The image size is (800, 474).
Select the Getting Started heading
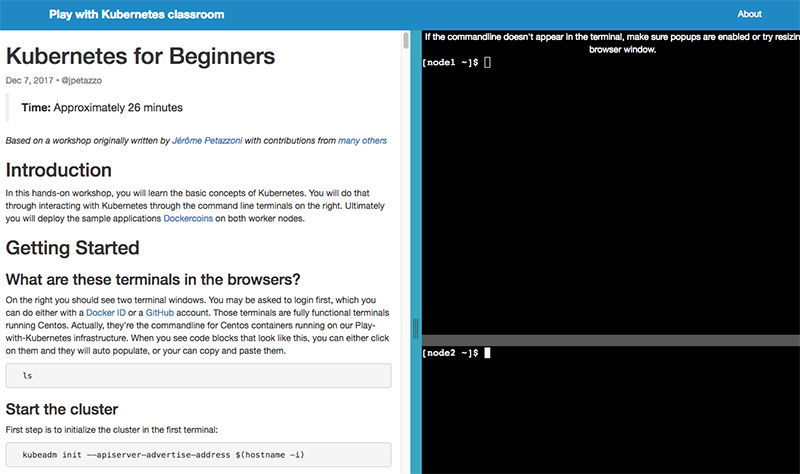72,248
